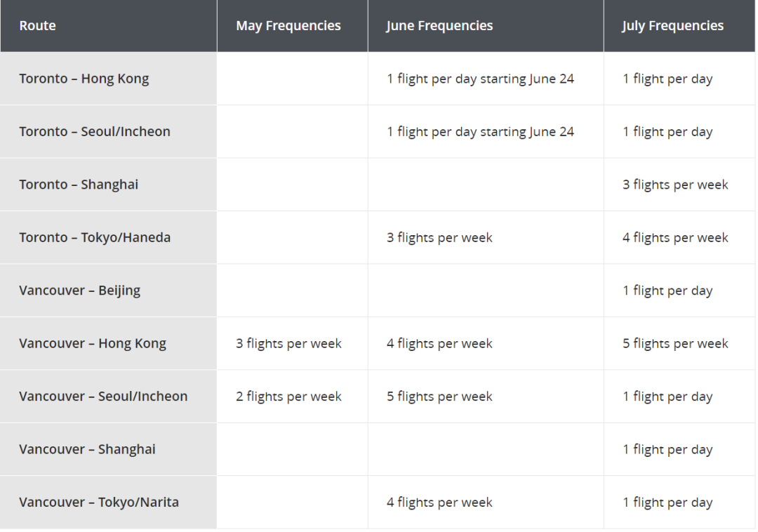Click the Toronto – Shanghai route cell

click(108, 185)
